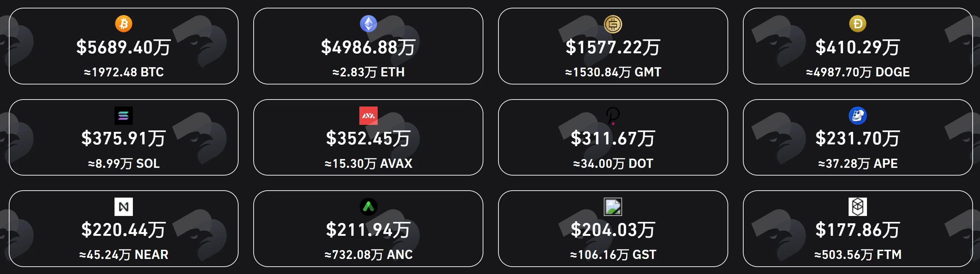This screenshot has width=980, height=274.
Task: Click the Fantom FTM cube logo icon
Action: (857, 207)
